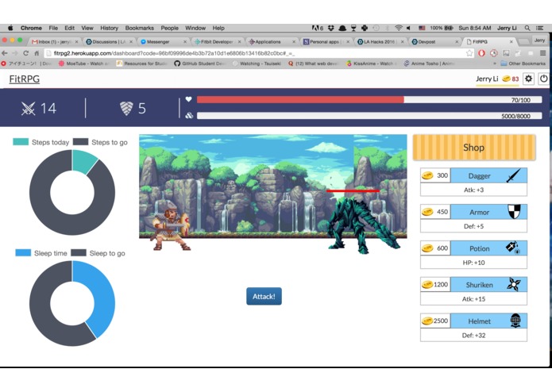This screenshot has height=392, width=552.
Task: Click the steps donut chart
Action: (x=72, y=192)
